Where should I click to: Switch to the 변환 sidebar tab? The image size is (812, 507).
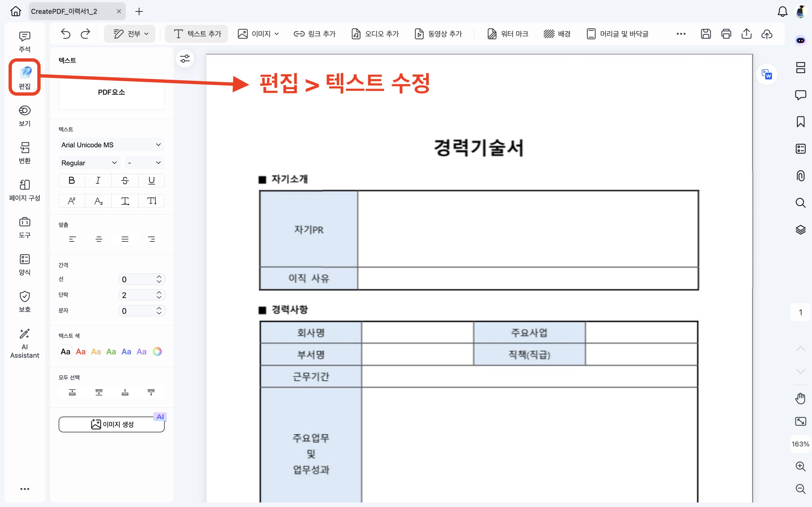tap(25, 153)
